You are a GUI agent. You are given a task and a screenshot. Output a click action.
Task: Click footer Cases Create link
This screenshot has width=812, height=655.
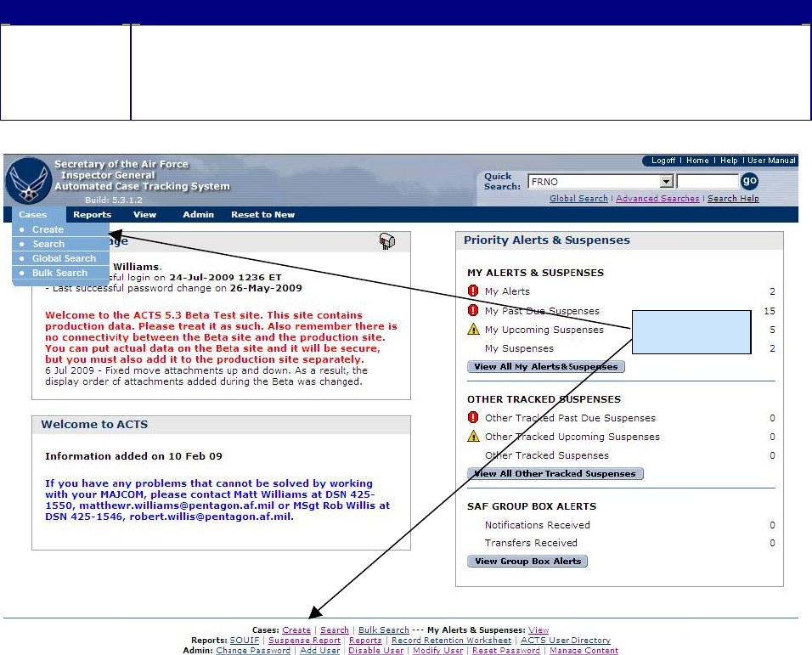coord(296,630)
